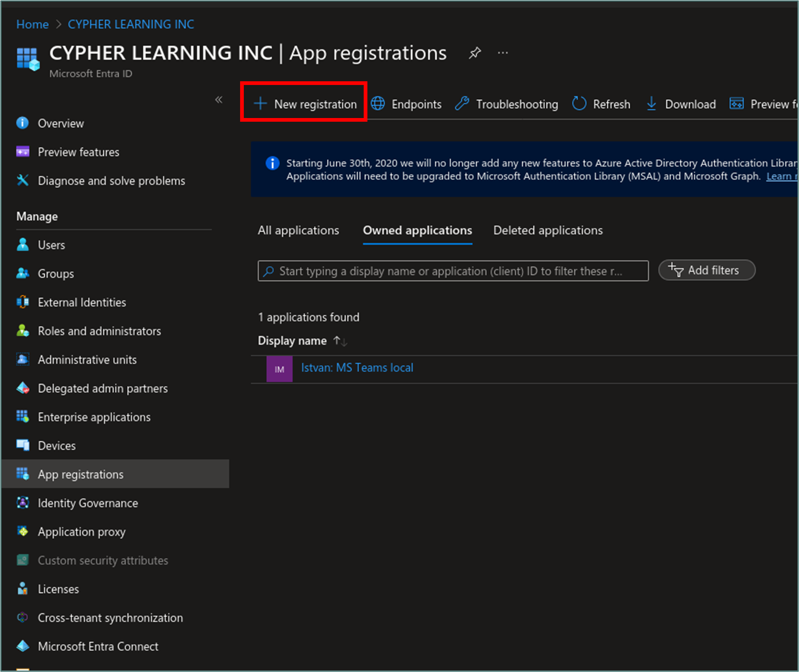Image resolution: width=799 pixels, height=672 pixels.
Task: Switch to the Deleted applications tab
Action: (547, 230)
